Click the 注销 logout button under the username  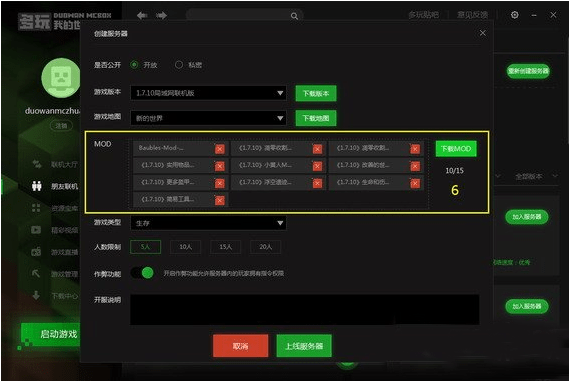coord(61,126)
